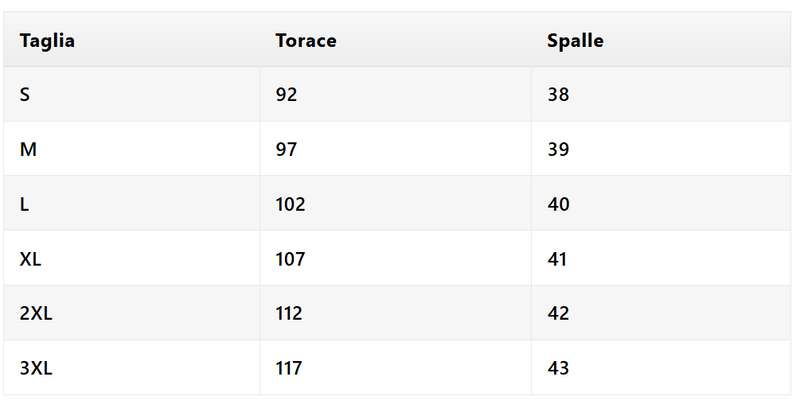Click the Torace value 107
This screenshot has width=800, height=404.
point(291,259)
